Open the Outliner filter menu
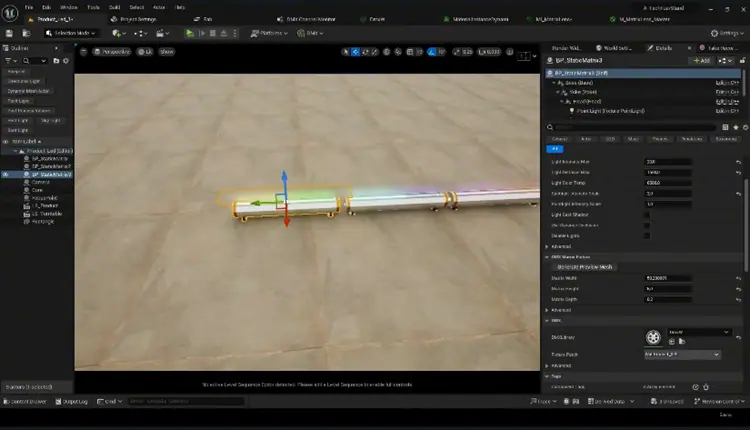 click(11, 61)
